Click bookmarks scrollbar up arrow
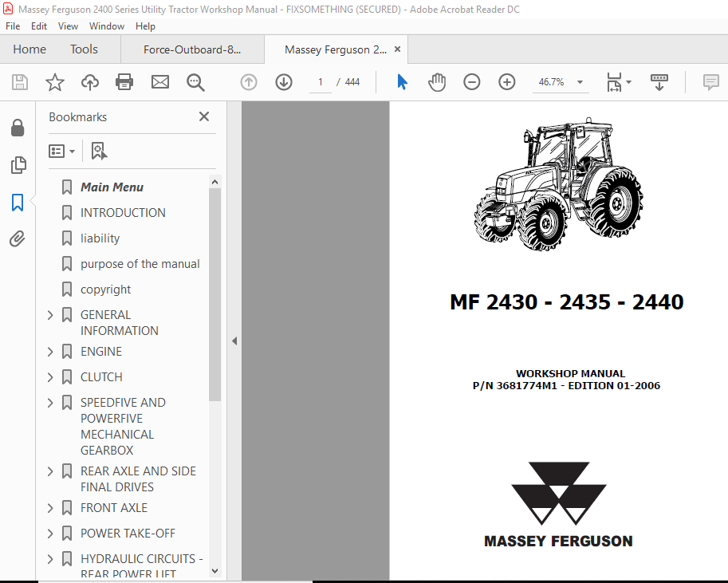728x583 pixels. pyautogui.click(x=214, y=182)
